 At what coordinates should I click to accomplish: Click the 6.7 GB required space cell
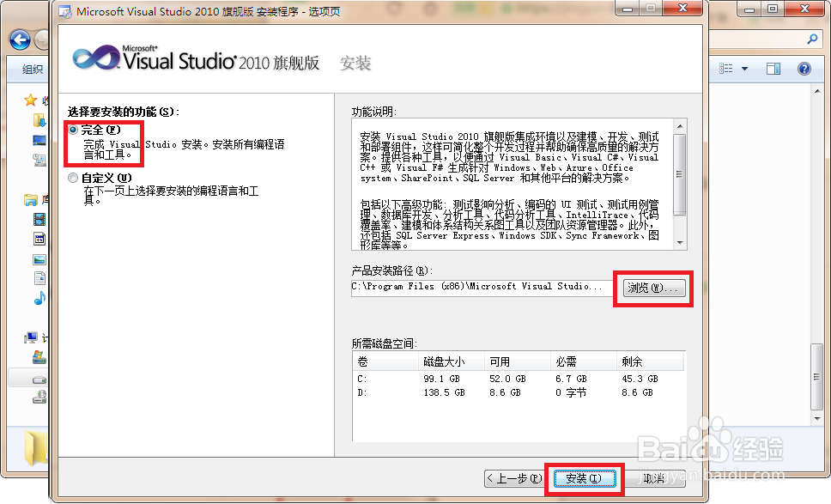coord(572,379)
